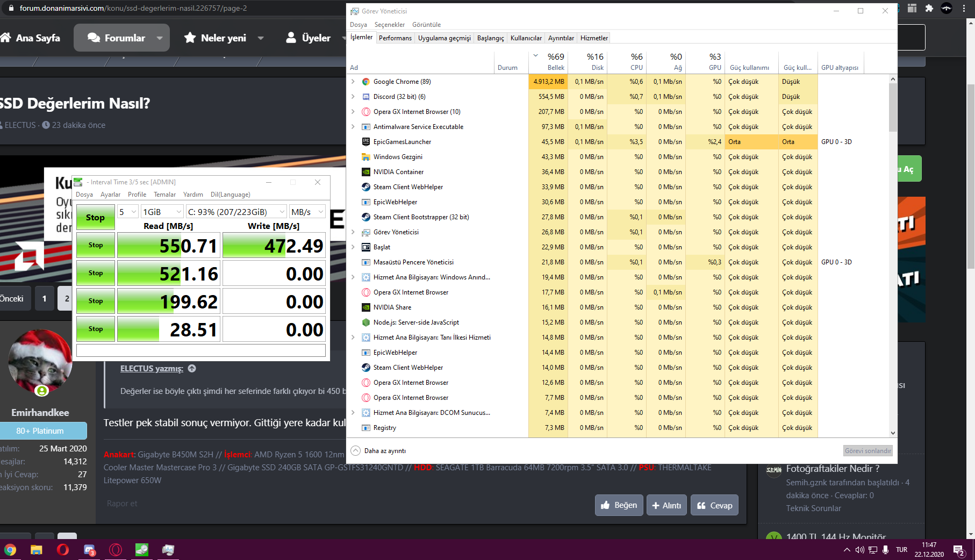The height and width of the screenshot is (560, 975).
Task: Open the drive selector C: 93% dropdown
Action: coord(236,212)
